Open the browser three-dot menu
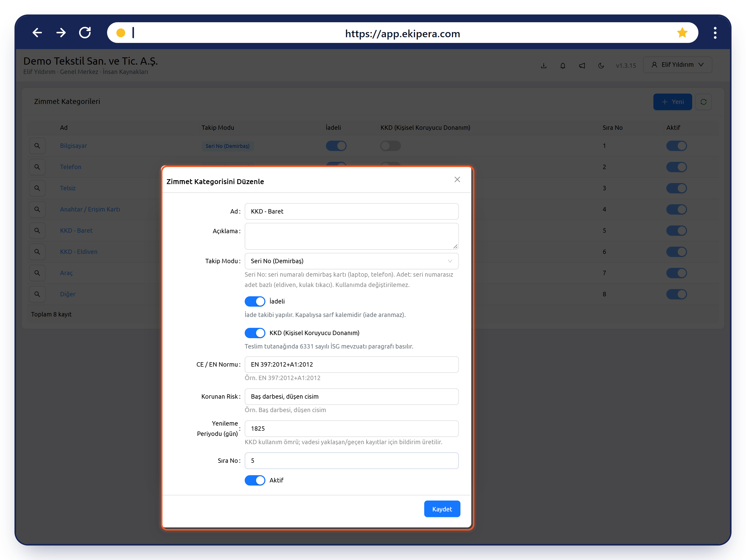Viewport: 746px width, 560px height. coord(715,33)
